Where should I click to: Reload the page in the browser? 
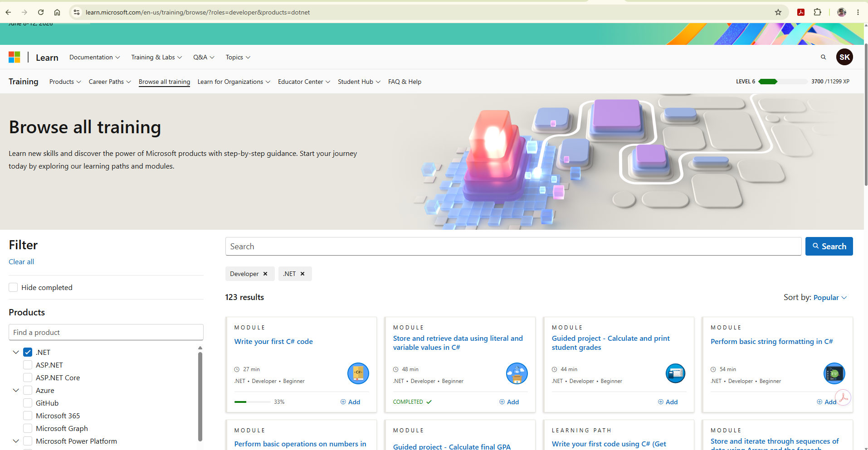click(41, 12)
